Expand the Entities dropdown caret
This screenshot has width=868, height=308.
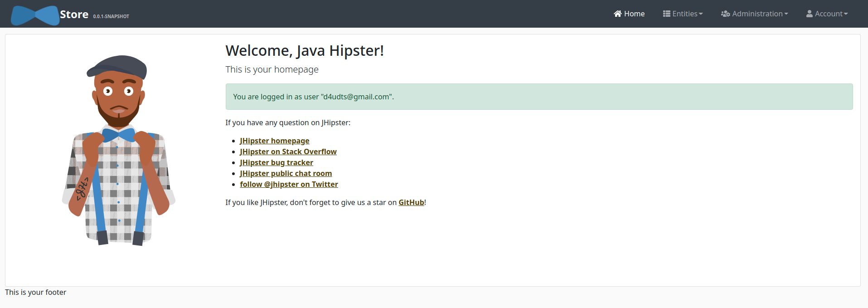(x=701, y=14)
